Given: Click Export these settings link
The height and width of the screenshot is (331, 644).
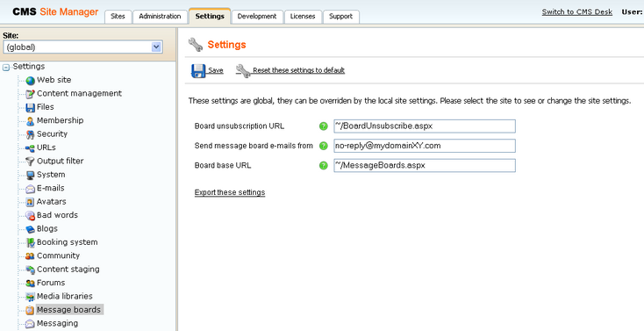Looking at the screenshot, I should (x=230, y=192).
